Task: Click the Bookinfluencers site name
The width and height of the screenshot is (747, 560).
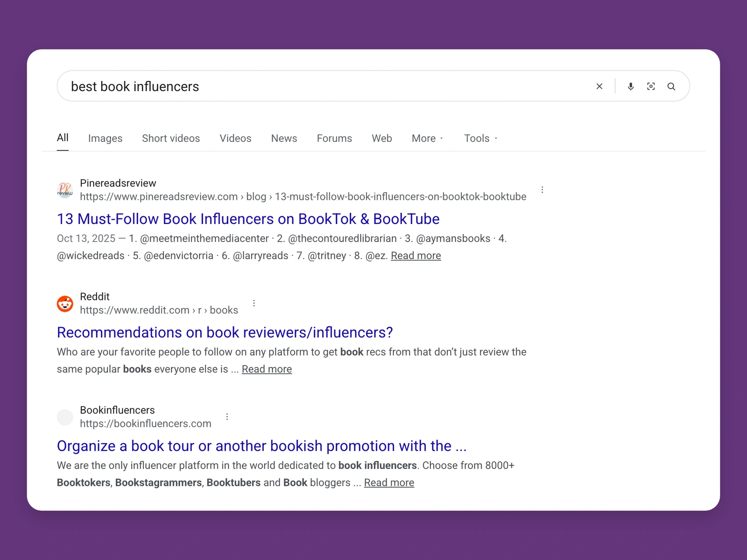Action: (x=117, y=410)
